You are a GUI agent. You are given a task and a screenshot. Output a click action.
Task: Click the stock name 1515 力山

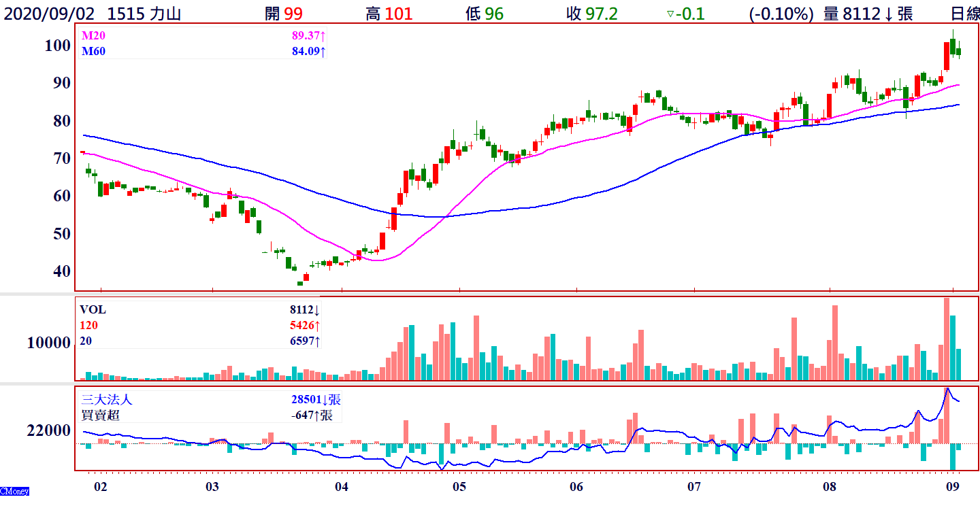[144, 14]
